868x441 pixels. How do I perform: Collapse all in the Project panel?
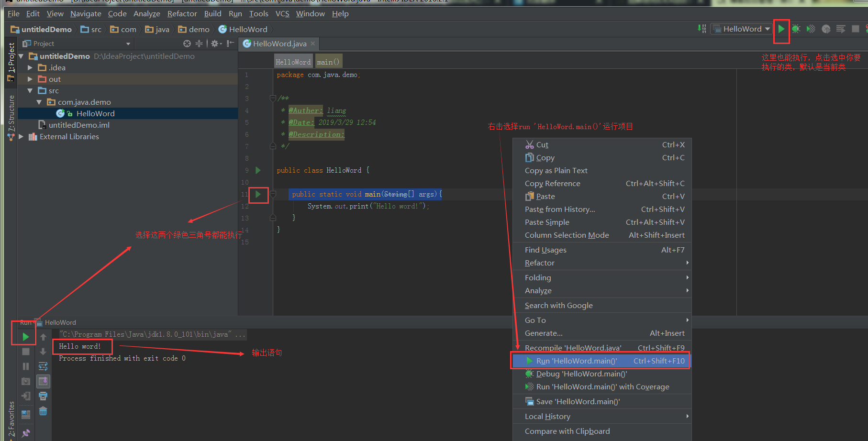click(199, 44)
